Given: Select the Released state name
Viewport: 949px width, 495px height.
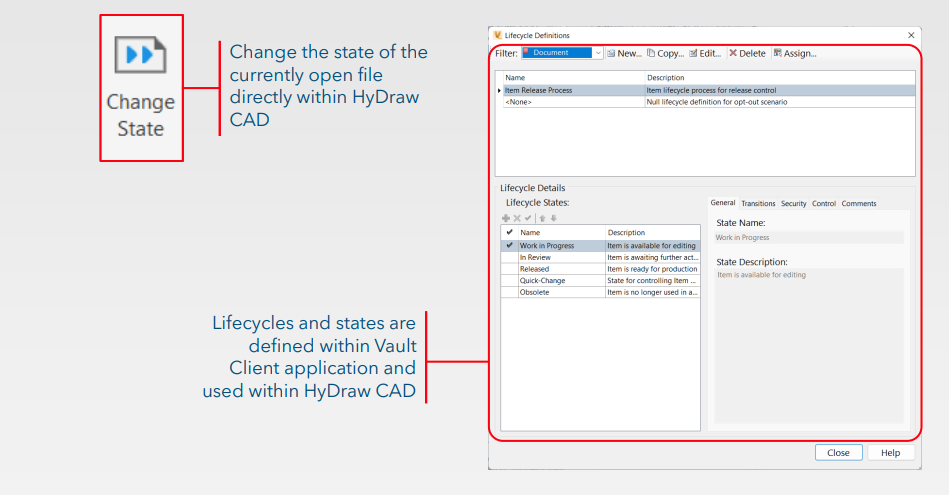Looking at the screenshot, I should [562, 269].
